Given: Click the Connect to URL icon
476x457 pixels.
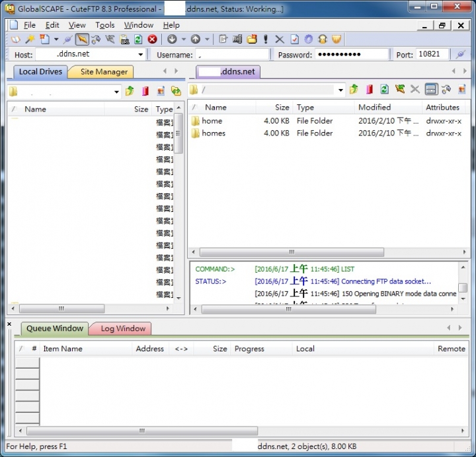Looking at the screenshot, I should [124, 40].
